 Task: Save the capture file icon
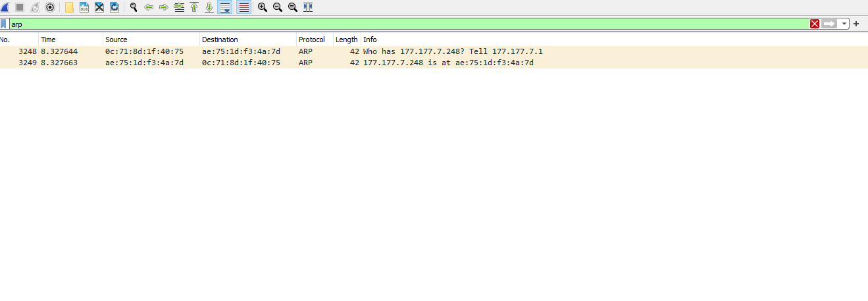[84, 7]
